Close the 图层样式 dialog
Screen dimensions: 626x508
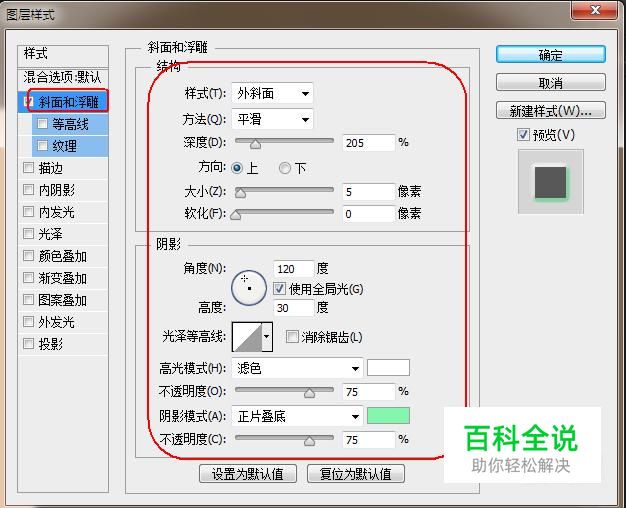pos(594,10)
